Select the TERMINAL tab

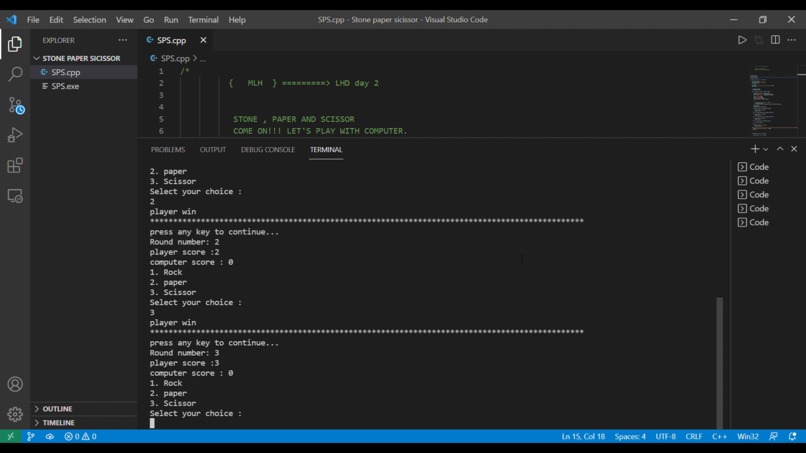click(x=326, y=150)
